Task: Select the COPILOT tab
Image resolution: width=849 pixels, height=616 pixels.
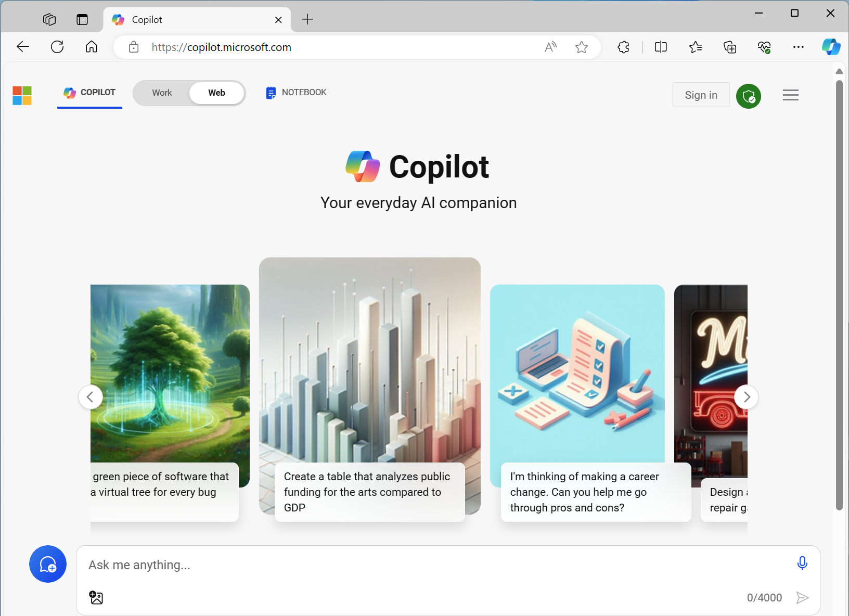Action: coord(89,93)
